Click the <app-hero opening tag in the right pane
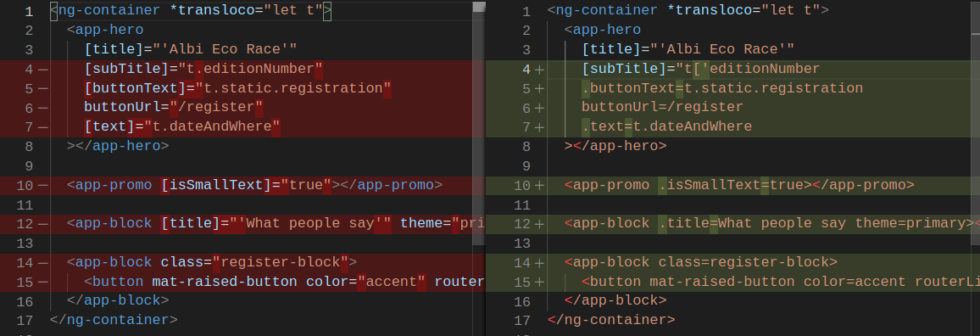The width and height of the screenshot is (980, 336). pos(603,30)
